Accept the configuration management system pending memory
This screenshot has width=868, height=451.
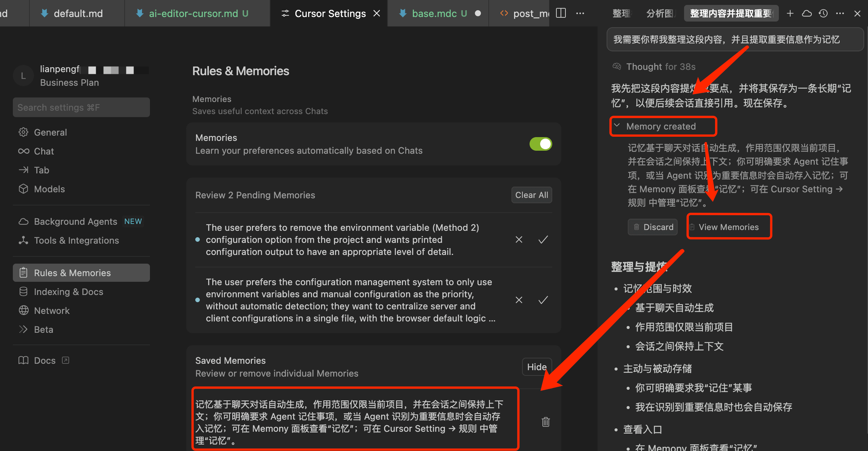[543, 300]
